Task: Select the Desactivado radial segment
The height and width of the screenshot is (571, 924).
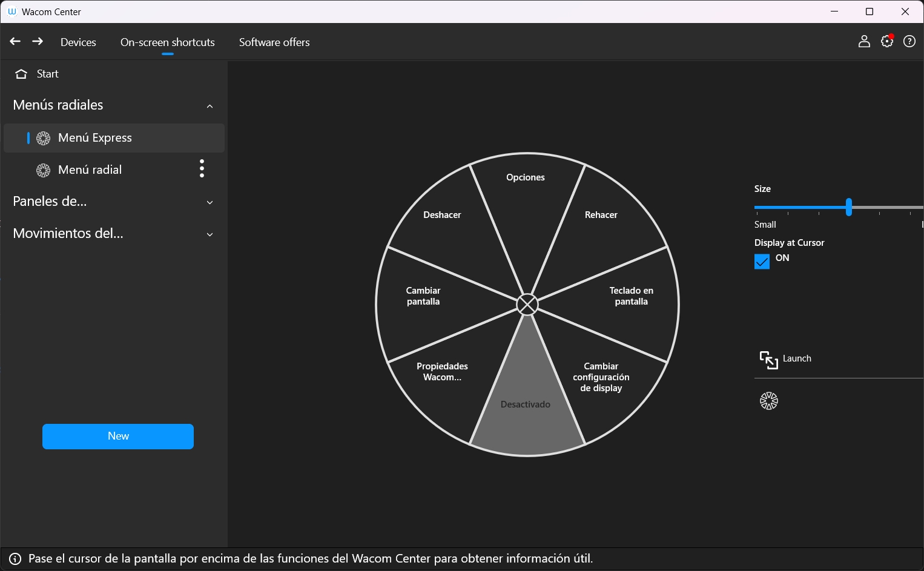Action: [526, 404]
